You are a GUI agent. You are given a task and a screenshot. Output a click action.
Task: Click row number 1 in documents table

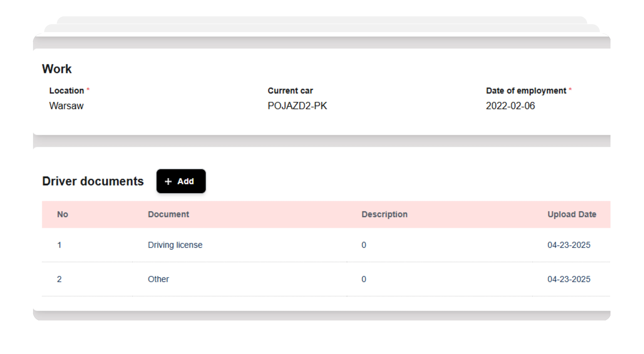coord(59,245)
